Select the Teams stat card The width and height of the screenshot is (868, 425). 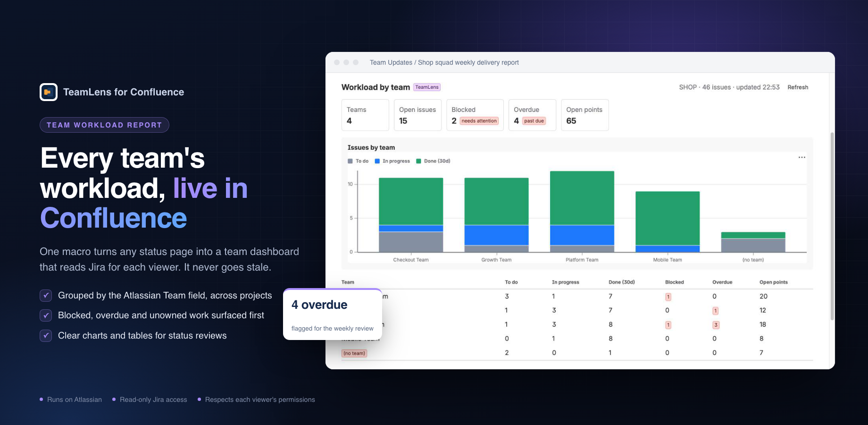tap(365, 115)
